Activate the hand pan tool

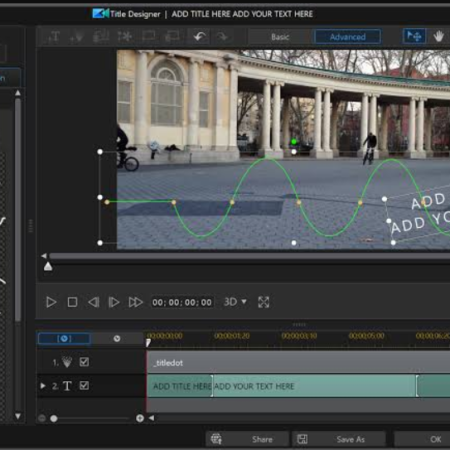pyautogui.click(x=439, y=36)
